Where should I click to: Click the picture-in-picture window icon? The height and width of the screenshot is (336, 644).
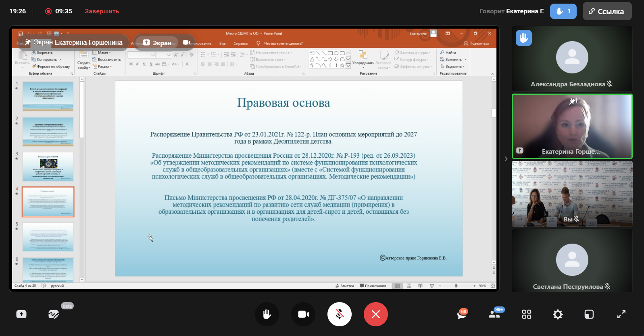click(589, 314)
